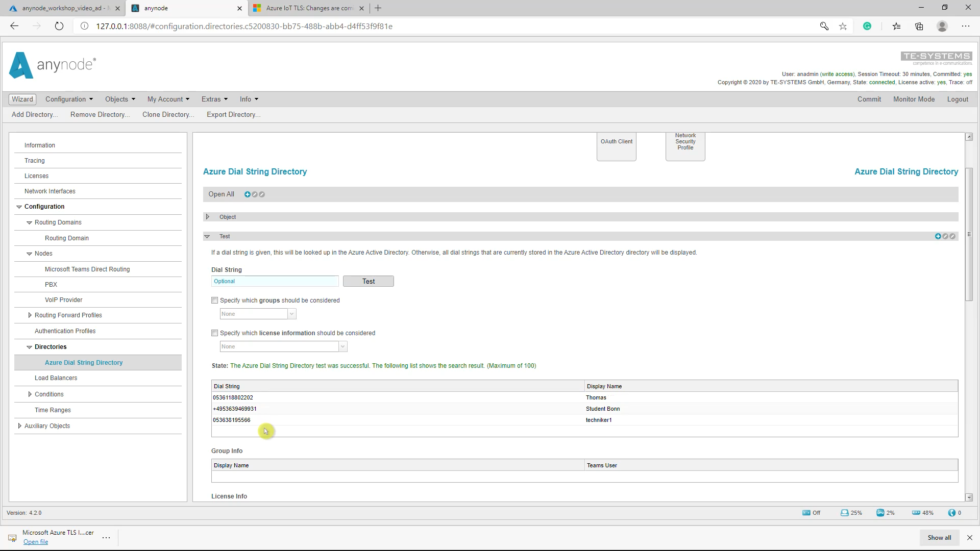
Task: Click the blue plus icon in the Test header
Action: [938, 236]
